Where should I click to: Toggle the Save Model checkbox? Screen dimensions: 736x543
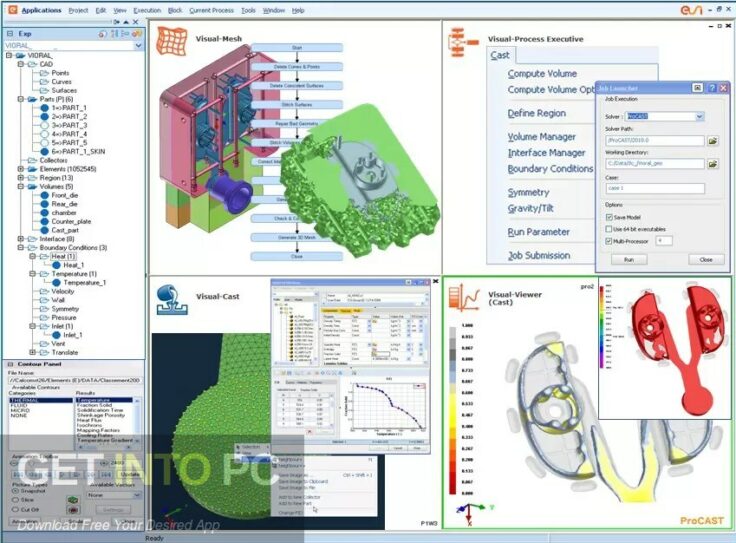tap(609, 217)
